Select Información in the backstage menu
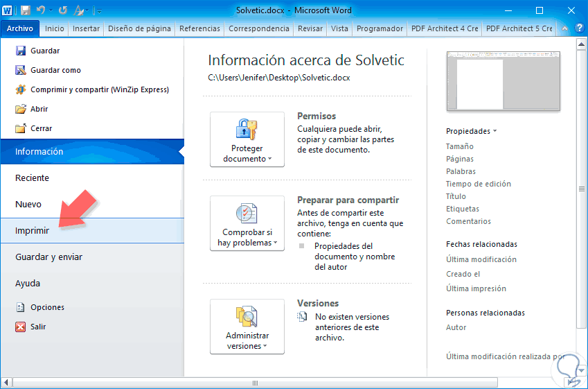 point(92,152)
